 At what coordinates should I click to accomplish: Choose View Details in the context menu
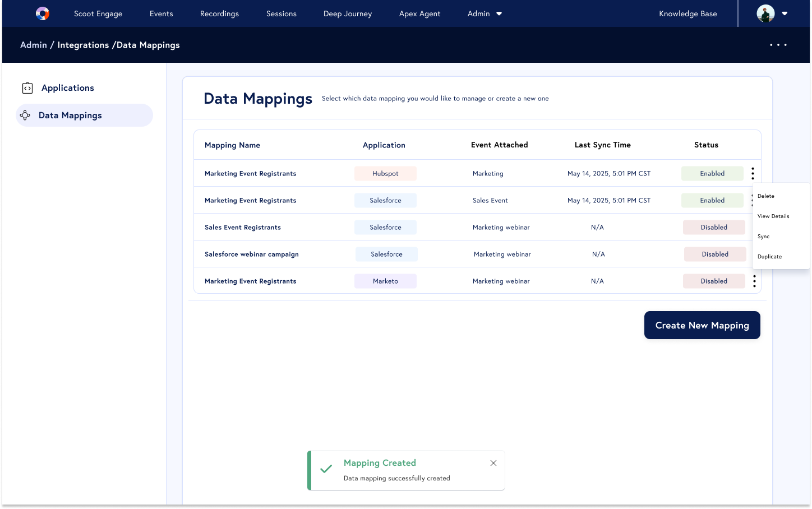[x=773, y=216]
